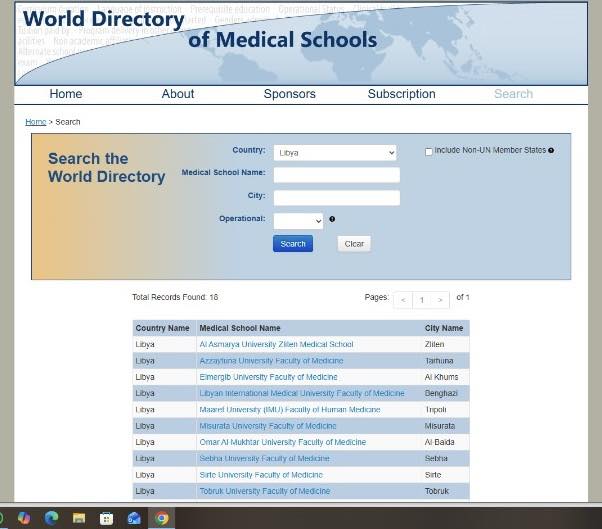This screenshot has width=602, height=529.
Task: Expand the Operational dropdown
Action: point(298,221)
